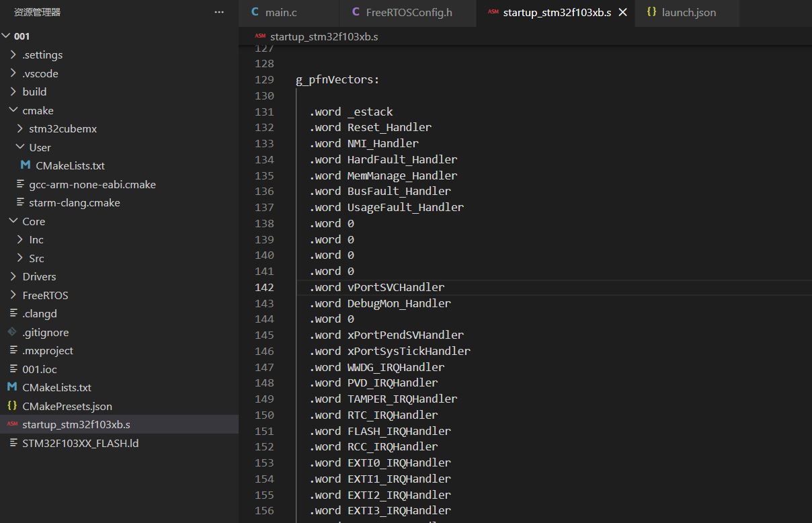Click the JSON braces icon beside CMakePresets.json
812x523 pixels.
tap(11, 406)
